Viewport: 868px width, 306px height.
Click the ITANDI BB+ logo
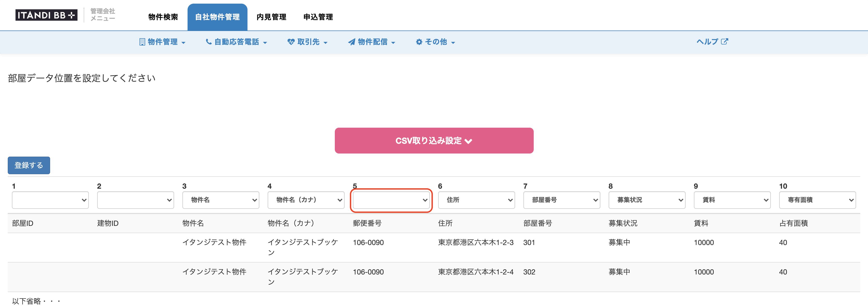click(46, 15)
